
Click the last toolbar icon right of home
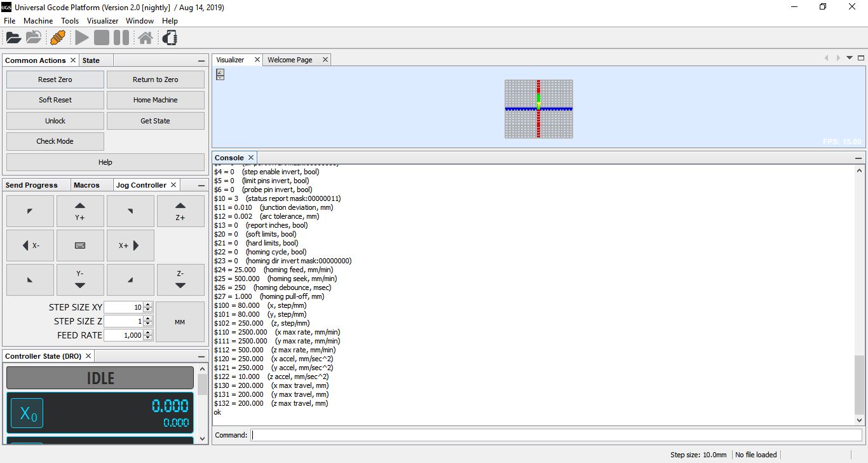[x=169, y=38]
